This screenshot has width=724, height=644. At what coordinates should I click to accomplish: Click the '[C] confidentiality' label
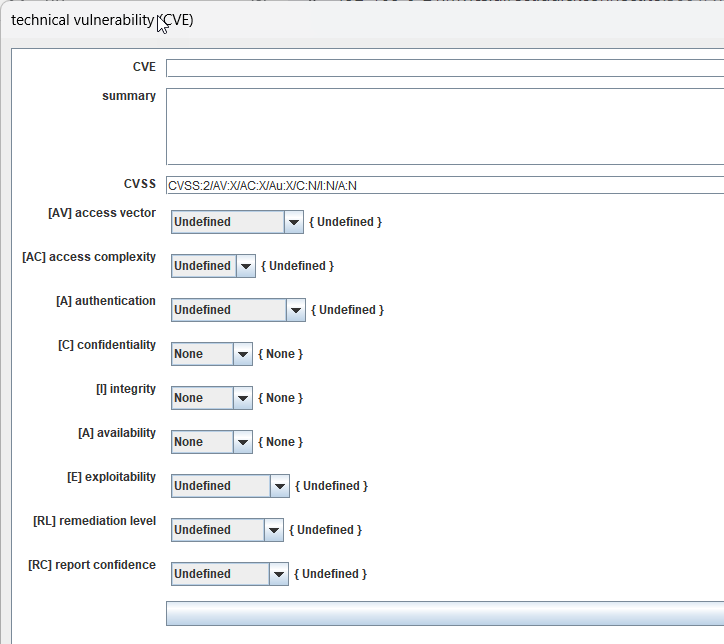click(107, 345)
